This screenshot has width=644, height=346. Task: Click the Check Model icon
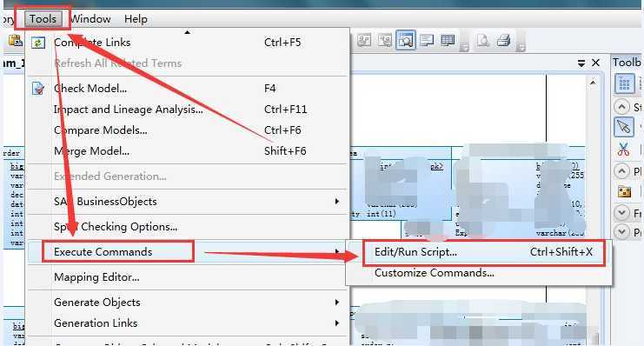click(x=38, y=89)
